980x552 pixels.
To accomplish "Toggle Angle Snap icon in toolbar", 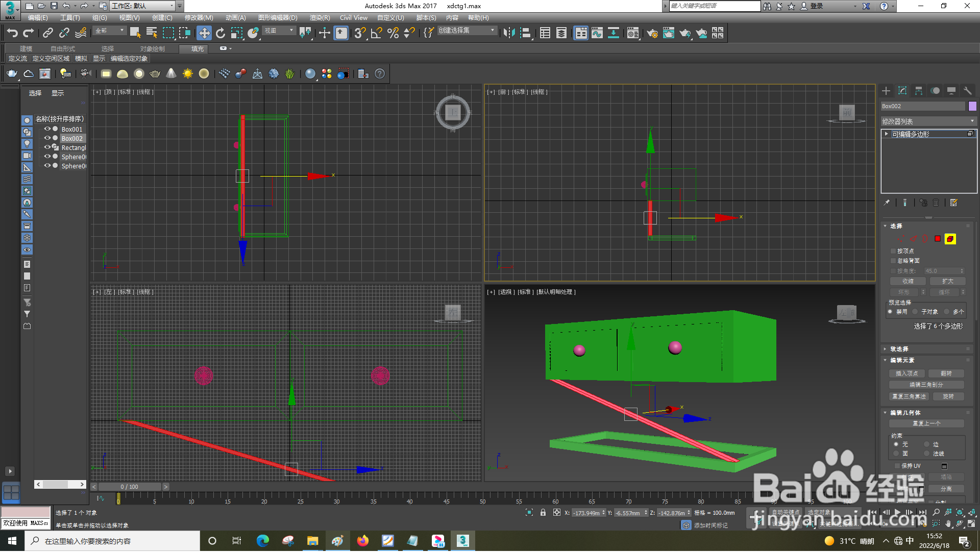I will click(377, 33).
